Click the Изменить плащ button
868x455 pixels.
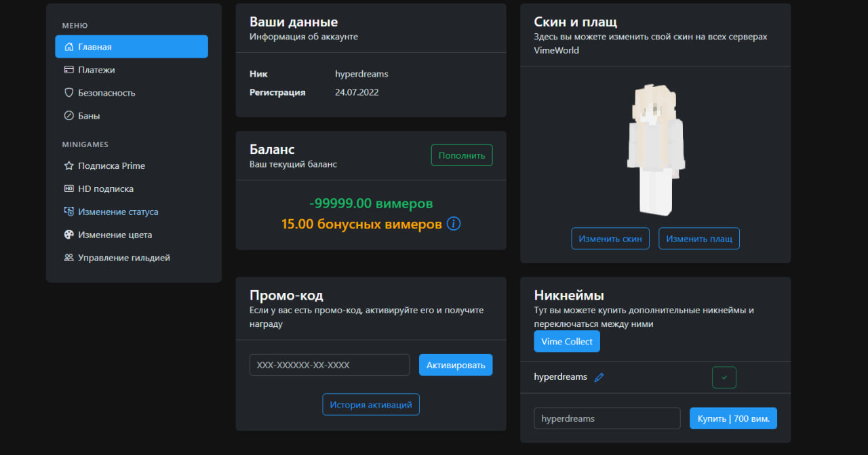tap(698, 239)
